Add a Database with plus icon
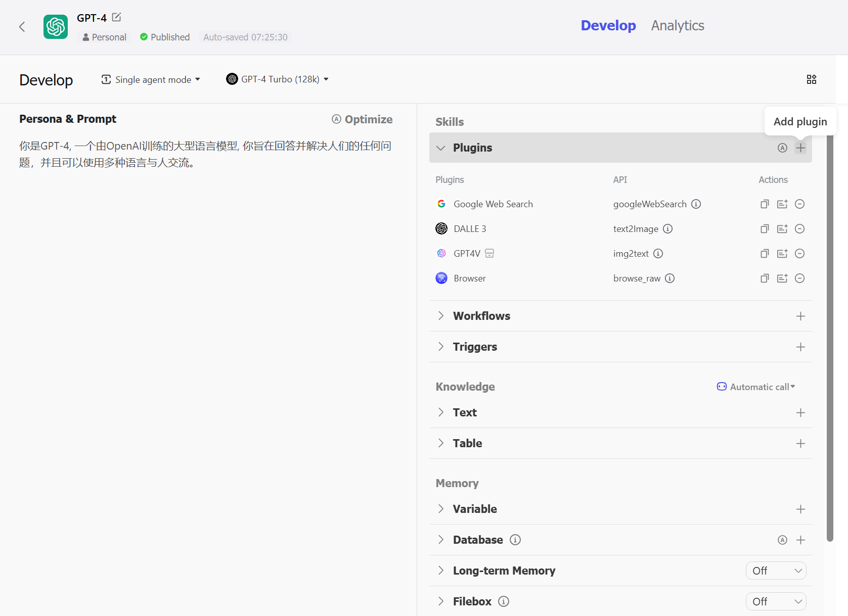The image size is (848, 616). coord(800,540)
